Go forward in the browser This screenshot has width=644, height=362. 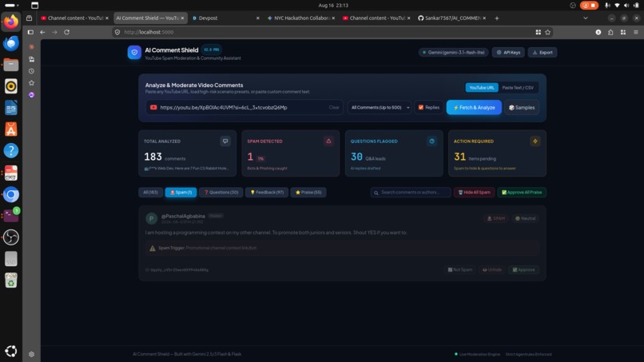[x=54, y=32]
